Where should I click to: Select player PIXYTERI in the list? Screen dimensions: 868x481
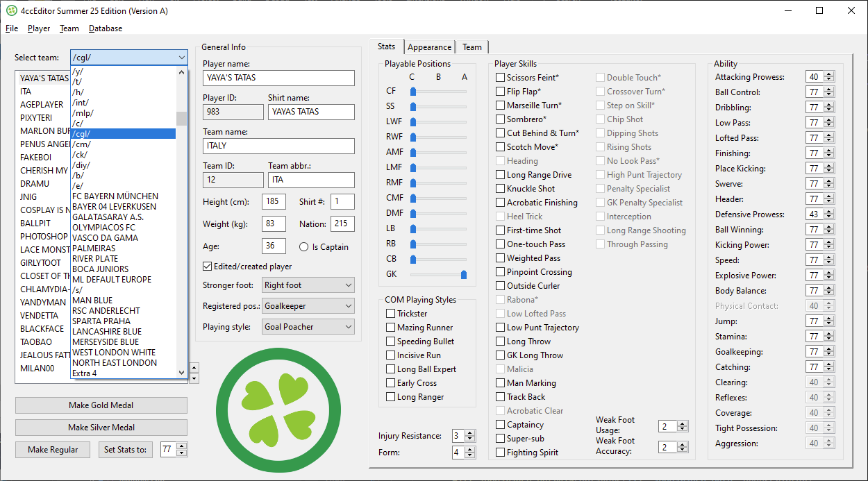36,118
